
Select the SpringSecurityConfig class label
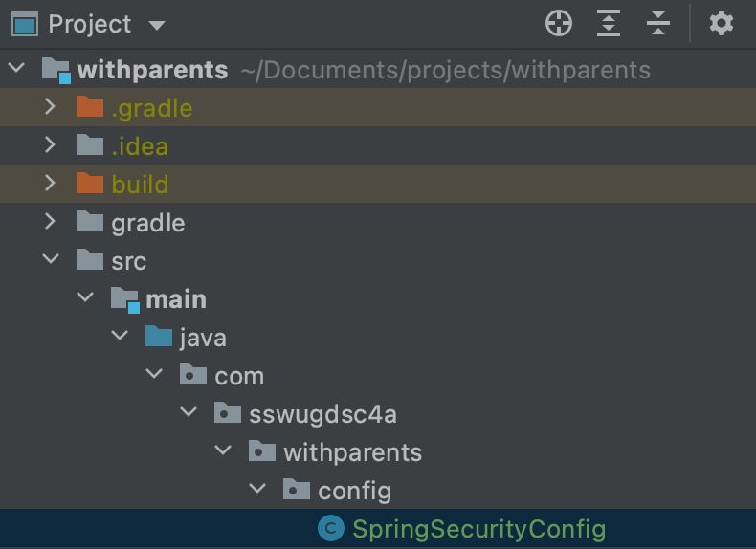[x=479, y=529]
